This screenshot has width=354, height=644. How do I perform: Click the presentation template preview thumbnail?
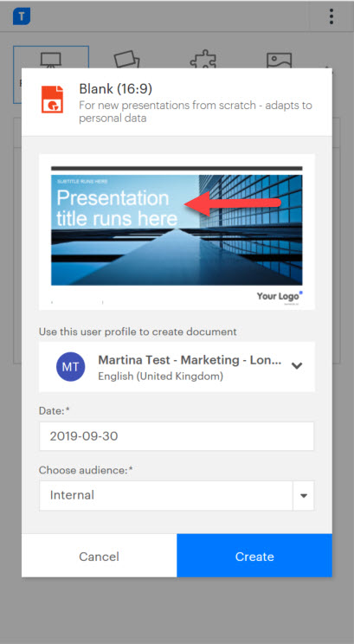coord(177,232)
